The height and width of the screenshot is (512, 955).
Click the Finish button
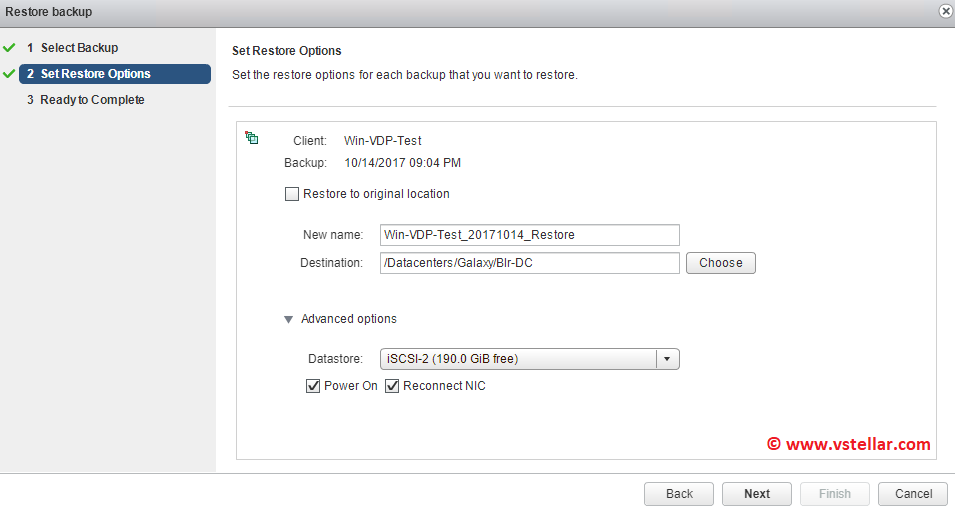pyautogui.click(x=835, y=494)
